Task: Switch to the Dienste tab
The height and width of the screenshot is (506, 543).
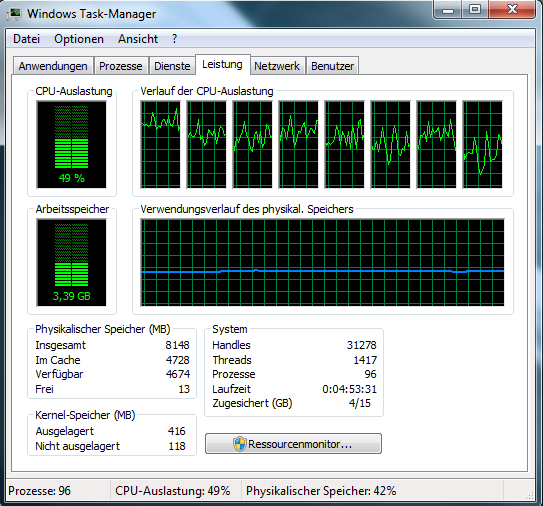Action: [x=172, y=66]
